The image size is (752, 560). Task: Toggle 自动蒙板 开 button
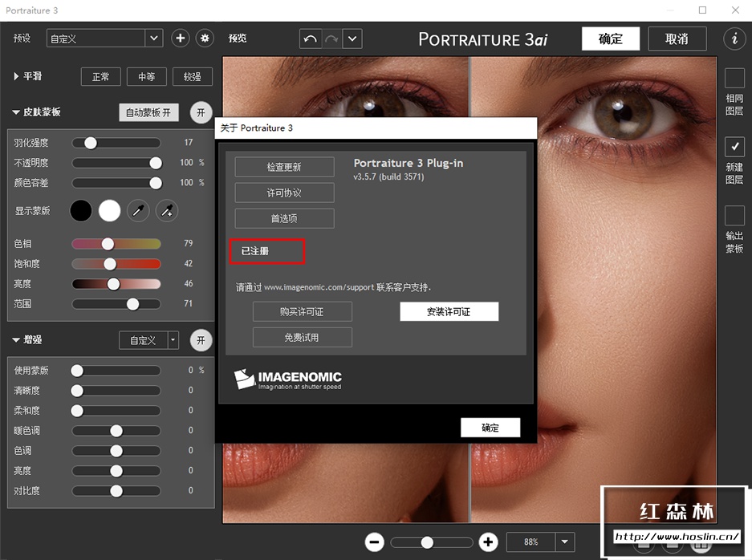(148, 112)
